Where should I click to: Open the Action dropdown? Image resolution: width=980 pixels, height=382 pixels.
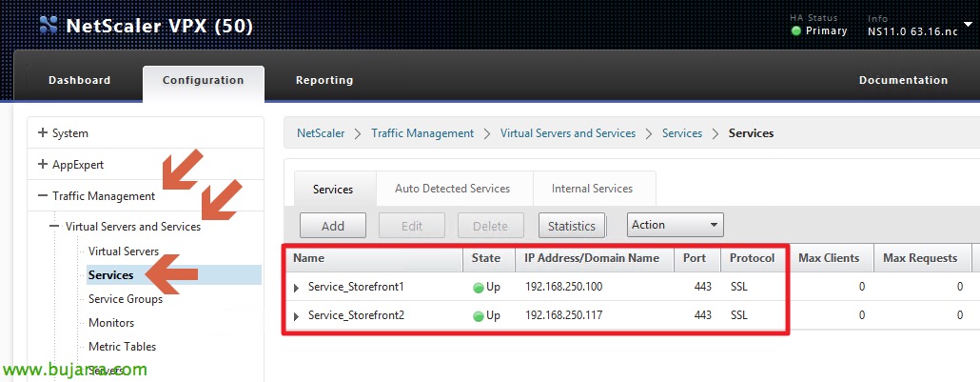point(675,225)
